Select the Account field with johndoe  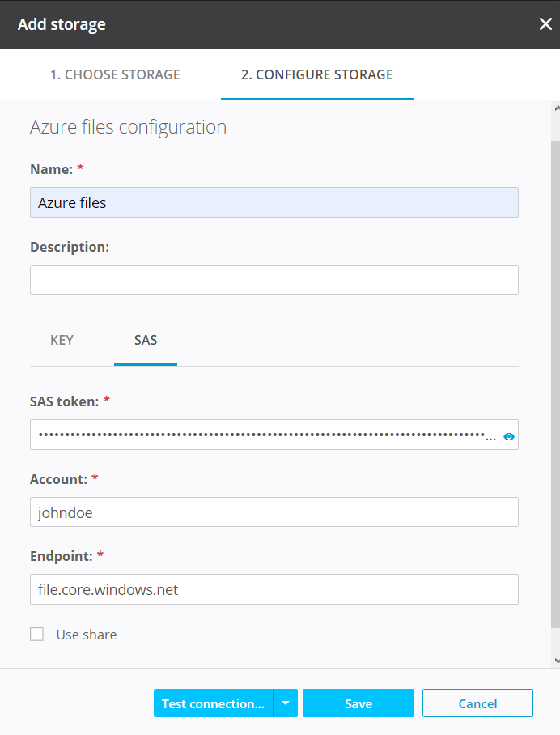pos(274,512)
